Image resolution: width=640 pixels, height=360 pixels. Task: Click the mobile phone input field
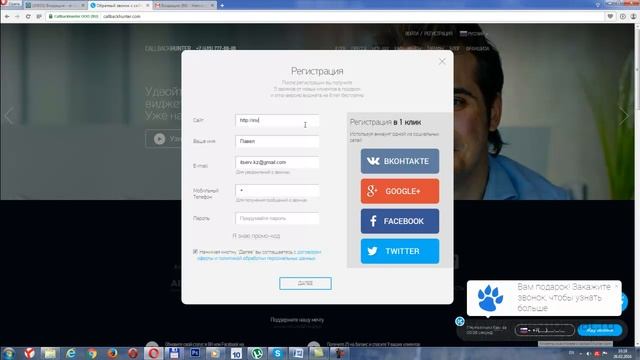[x=277, y=190]
